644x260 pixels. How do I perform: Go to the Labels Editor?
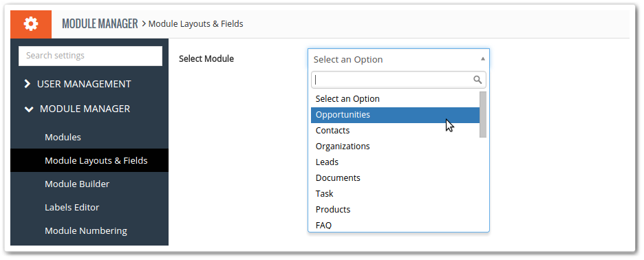[72, 208]
